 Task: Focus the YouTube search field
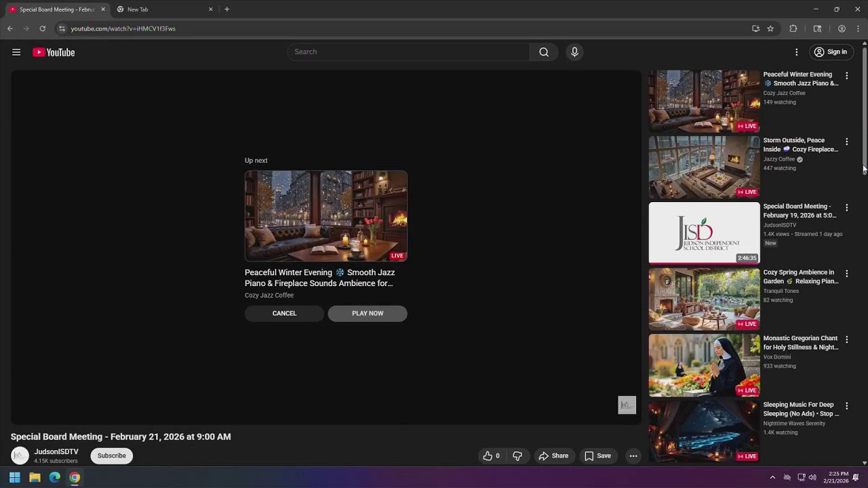[x=409, y=52]
